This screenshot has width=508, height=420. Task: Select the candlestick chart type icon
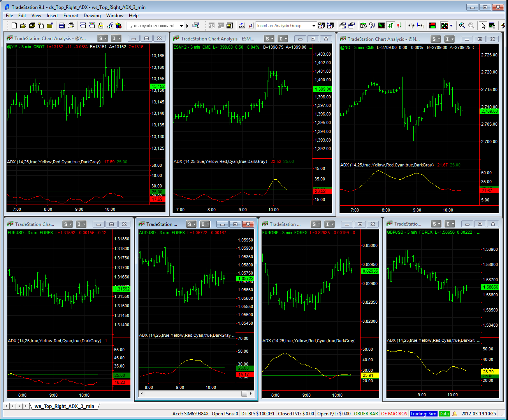click(399, 26)
